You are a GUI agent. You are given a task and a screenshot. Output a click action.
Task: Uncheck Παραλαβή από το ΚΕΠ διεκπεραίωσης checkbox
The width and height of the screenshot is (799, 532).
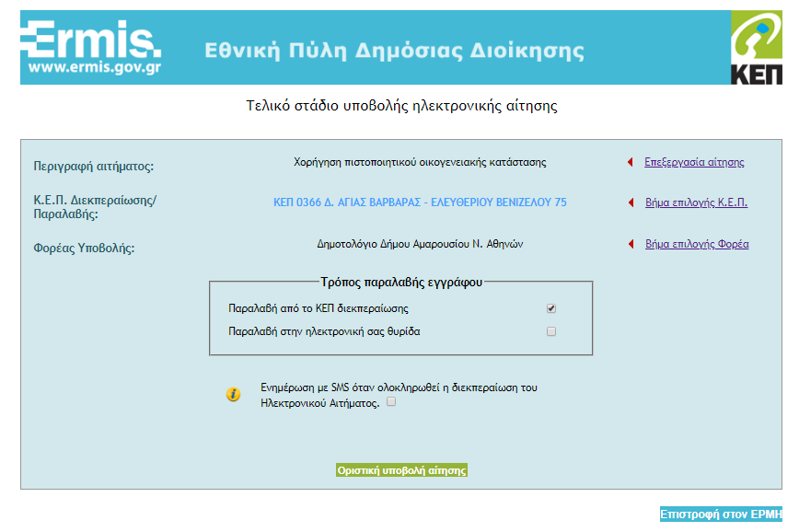pos(551,308)
